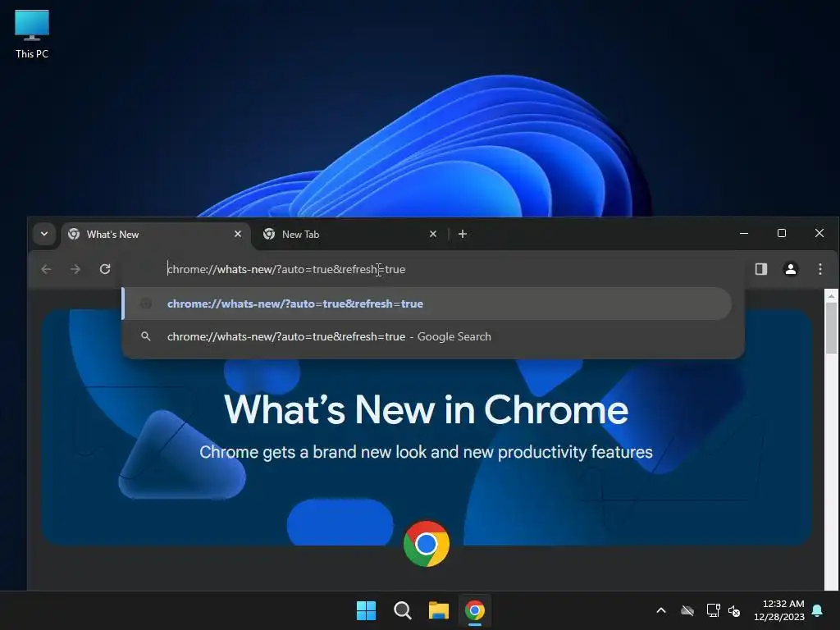840x630 pixels.
Task: Open the Windows Start menu
Action: click(367, 610)
